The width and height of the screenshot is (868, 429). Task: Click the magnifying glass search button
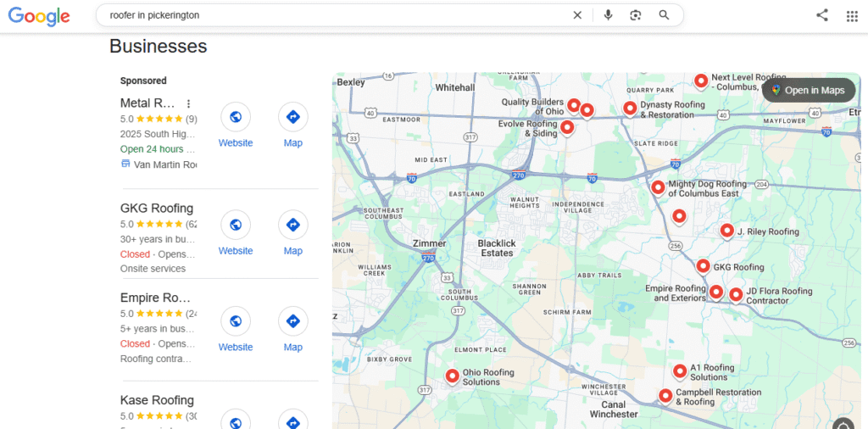point(664,15)
